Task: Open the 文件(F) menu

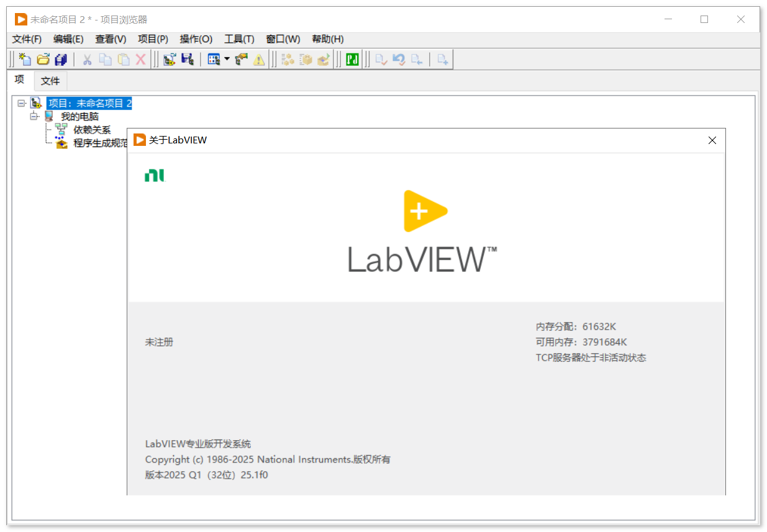Action: 27,39
